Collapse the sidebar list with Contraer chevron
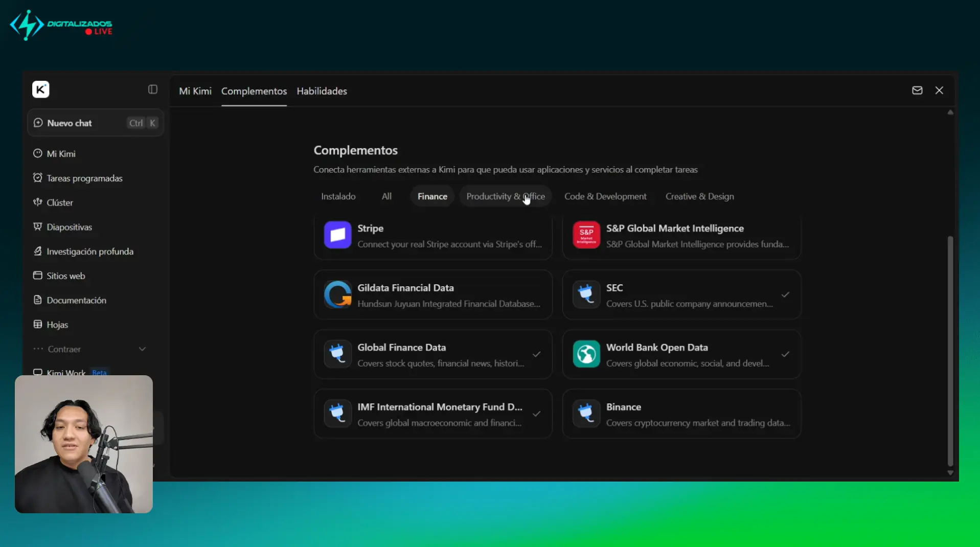Image resolution: width=980 pixels, height=547 pixels. tap(142, 349)
